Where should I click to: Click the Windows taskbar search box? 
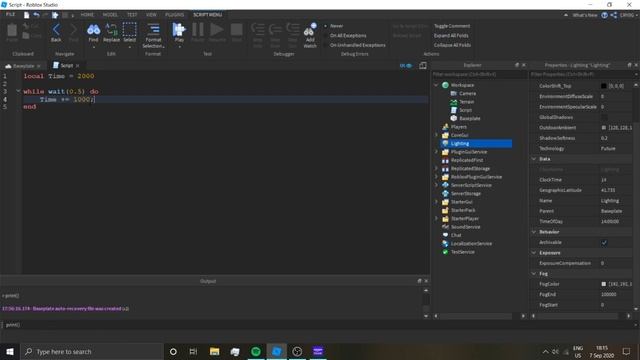tap(92, 351)
